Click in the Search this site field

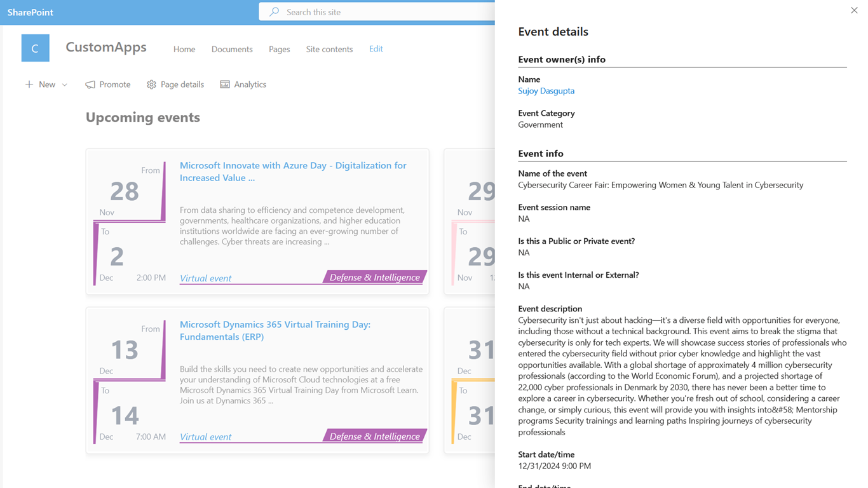tap(381, 12)
